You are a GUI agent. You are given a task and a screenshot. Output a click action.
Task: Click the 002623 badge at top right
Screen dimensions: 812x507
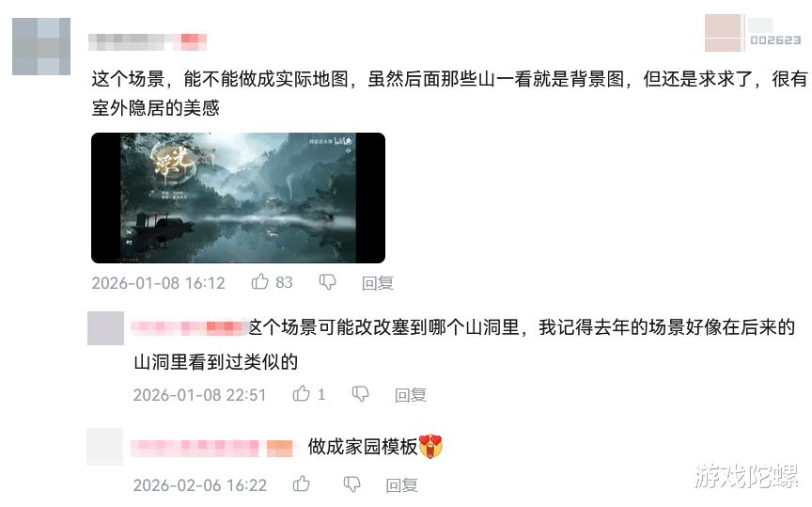(775, 40)
